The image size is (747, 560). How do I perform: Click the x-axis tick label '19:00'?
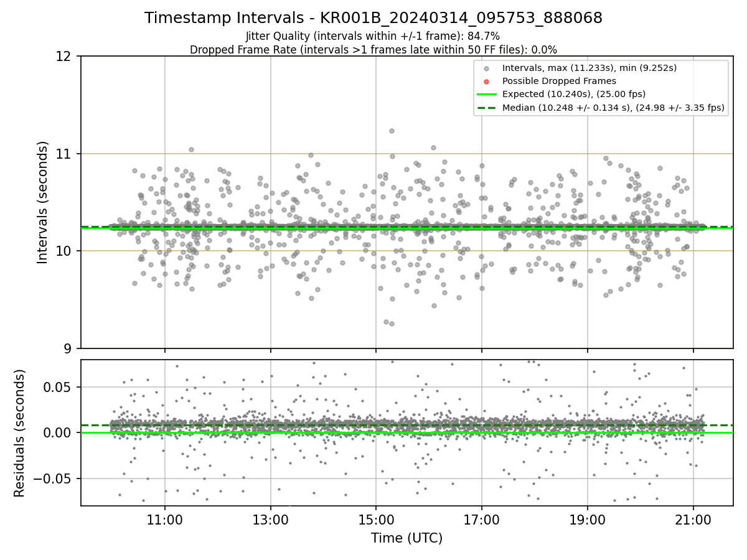[588, 521]
